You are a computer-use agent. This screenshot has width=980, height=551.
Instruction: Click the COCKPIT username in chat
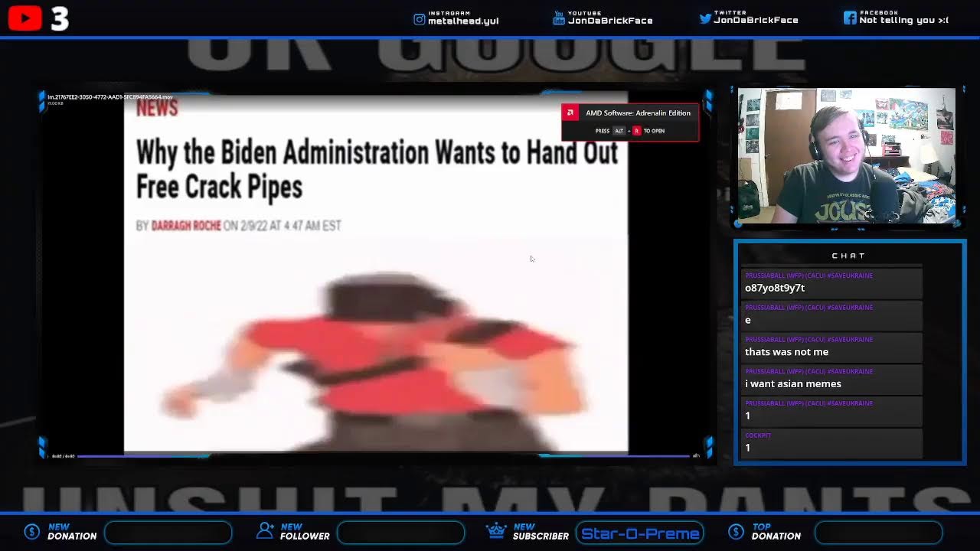coord(758,435)
